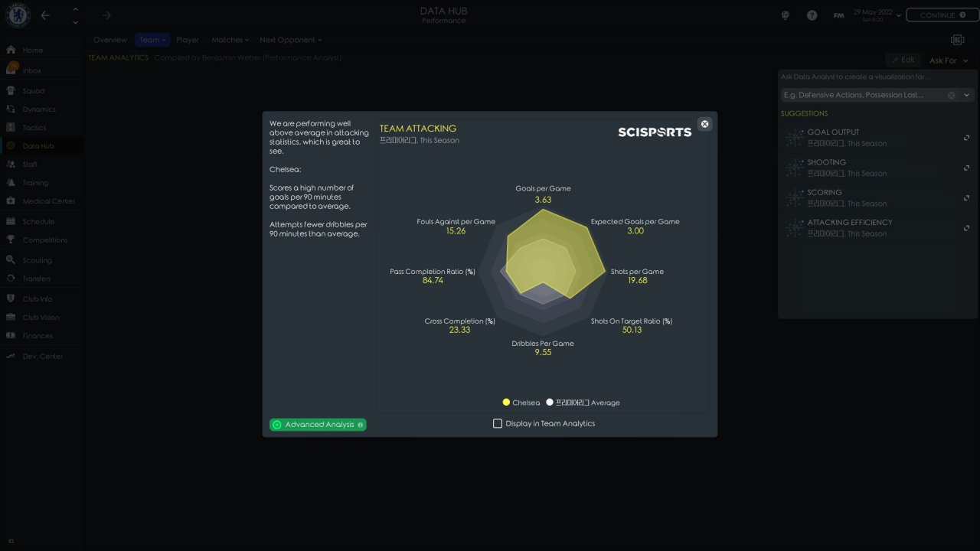Click the Goals per Game value 3.63
Viewport: 980px width, 551px height.
click(x=543, y=200)
